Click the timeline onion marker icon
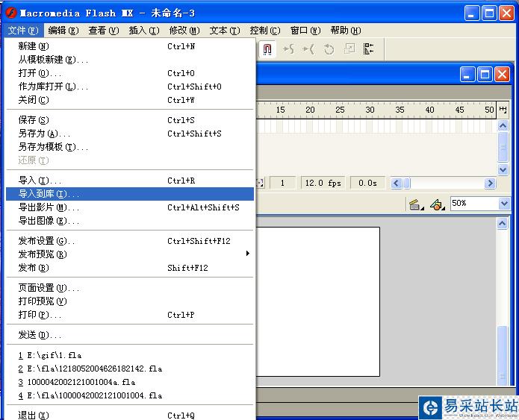 pyautogui.click(x=261, y=183)
